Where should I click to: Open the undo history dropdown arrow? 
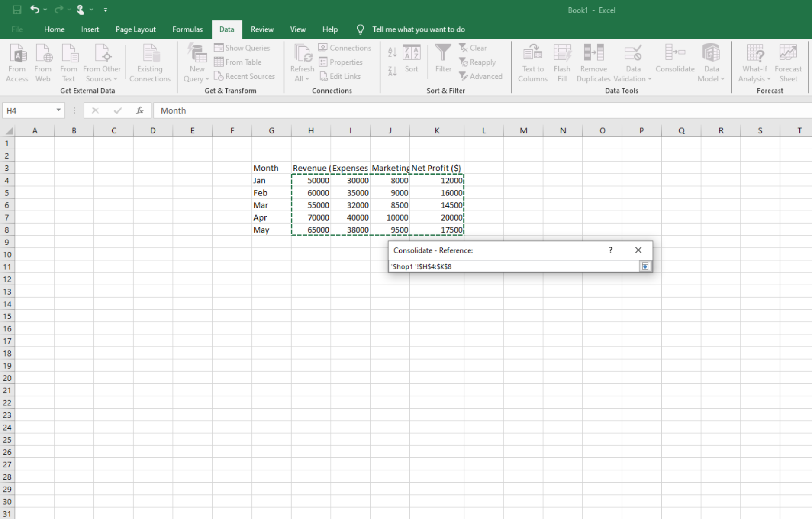pos(45,10)
